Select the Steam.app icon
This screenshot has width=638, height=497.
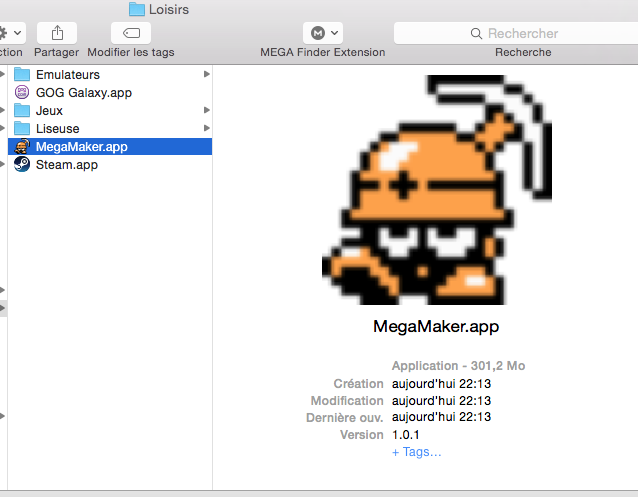click(22, 164)
